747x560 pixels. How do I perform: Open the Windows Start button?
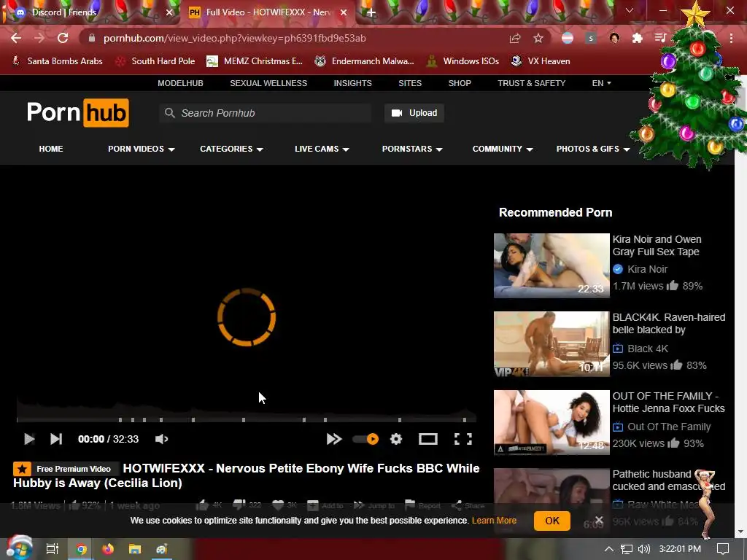pos(18,548)
